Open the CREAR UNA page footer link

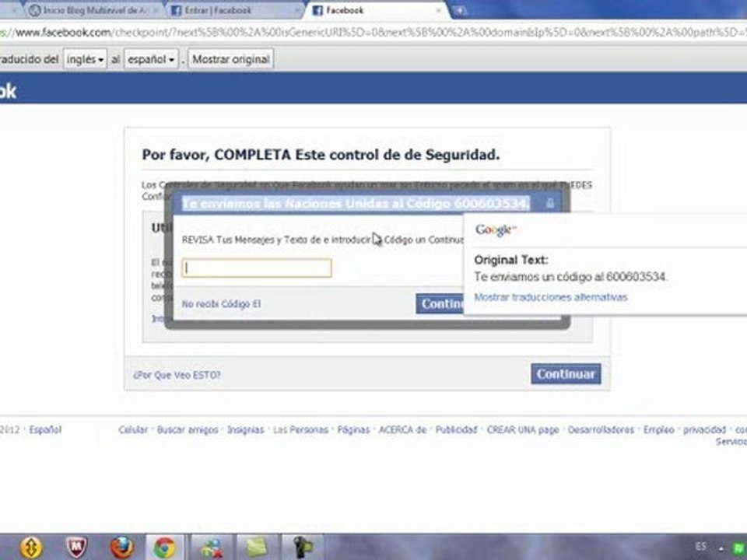[x=523, y=429]
